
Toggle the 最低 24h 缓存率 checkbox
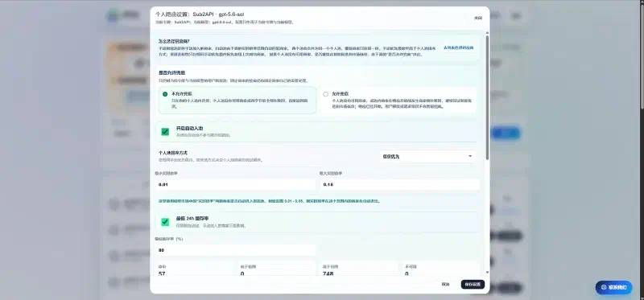click(165, 222)
